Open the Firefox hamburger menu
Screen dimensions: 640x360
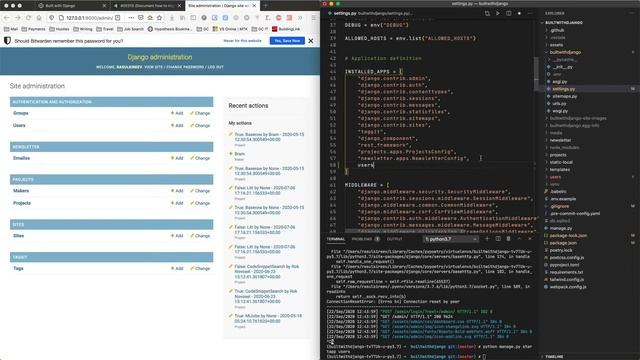[x=313, y=18]
